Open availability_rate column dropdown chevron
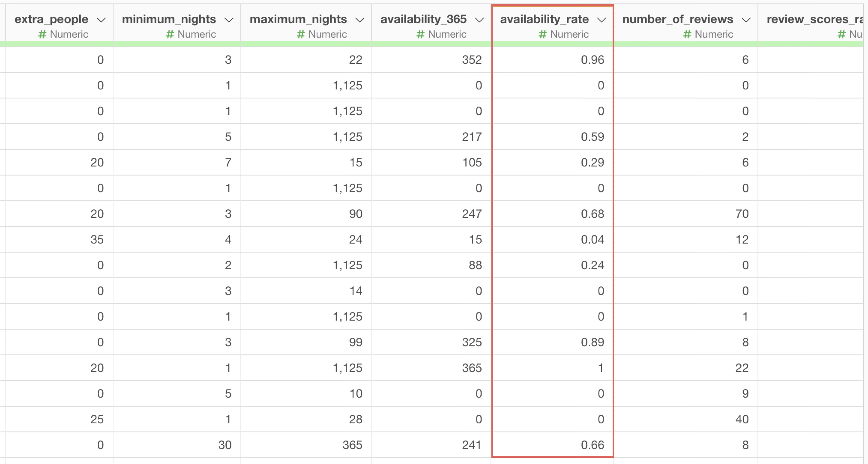The width and height of the screenshot is (868, 464). tap(601, 20)
